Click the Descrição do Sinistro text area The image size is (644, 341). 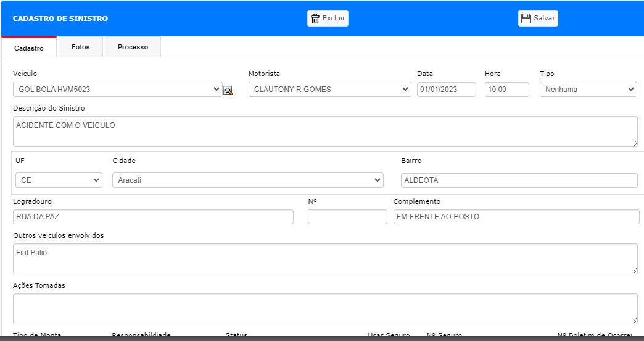click(x=325, y=132)
